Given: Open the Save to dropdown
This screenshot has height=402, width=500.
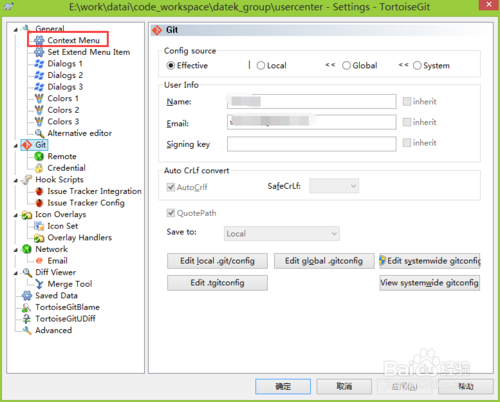Looking at the screenshot, I should coord(282,234).
